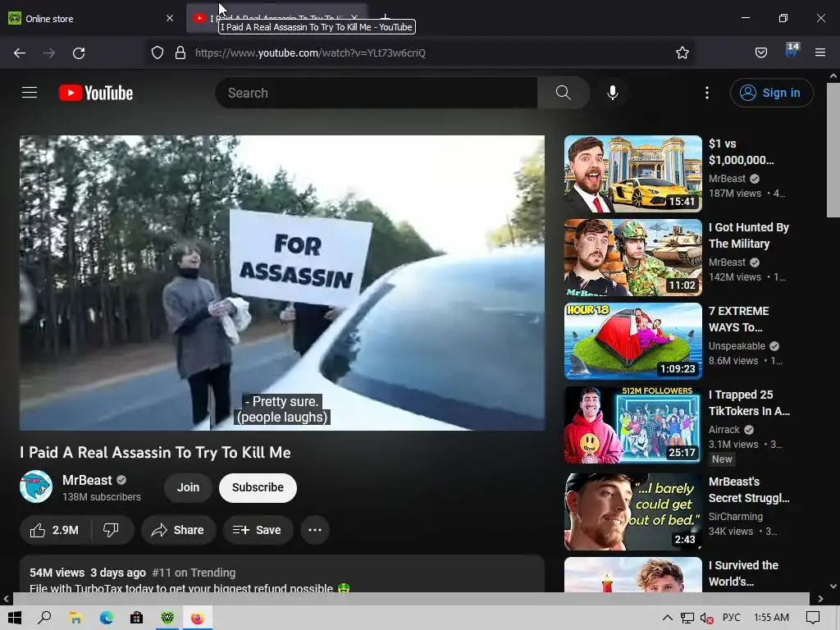
Task: Click the 1:55 AM clock
Action: pos(771,618)
